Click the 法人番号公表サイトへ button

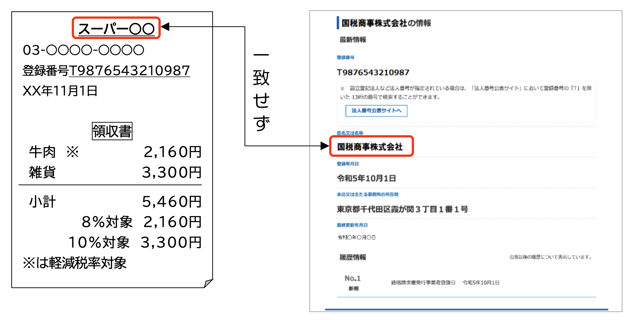point(376,111)
